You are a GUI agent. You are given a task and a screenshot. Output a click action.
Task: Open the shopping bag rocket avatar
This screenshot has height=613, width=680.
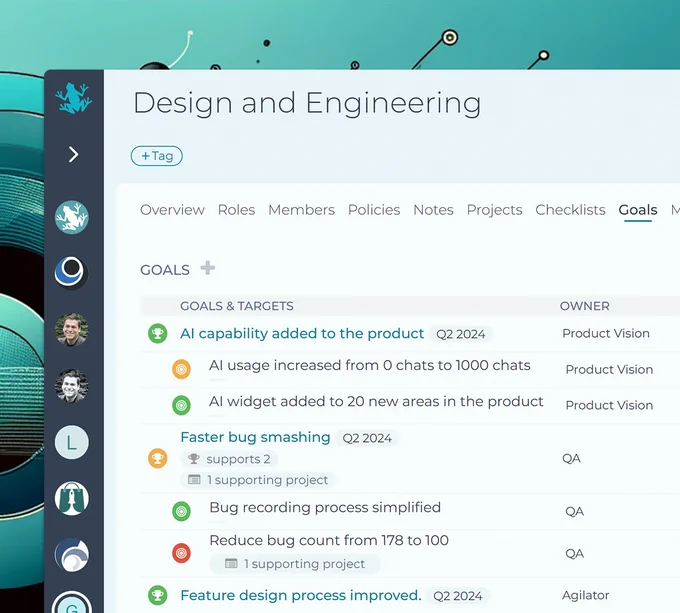tap(72, 499)
